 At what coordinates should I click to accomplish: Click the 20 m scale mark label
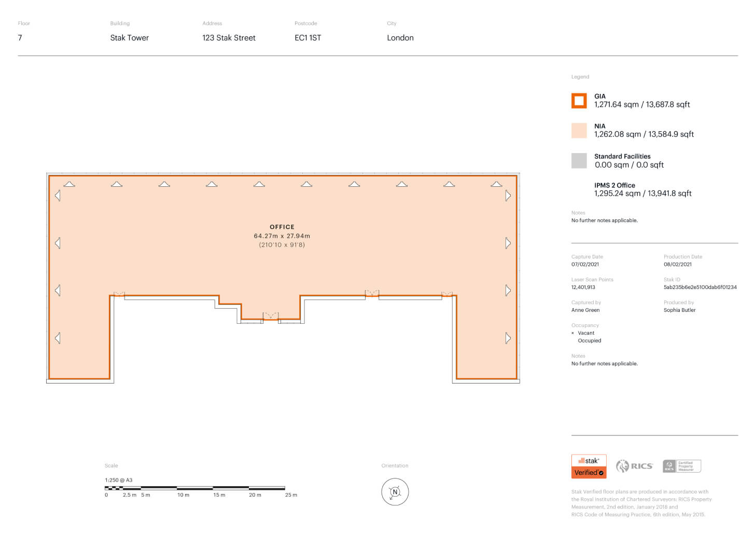(x=255, y=495)
